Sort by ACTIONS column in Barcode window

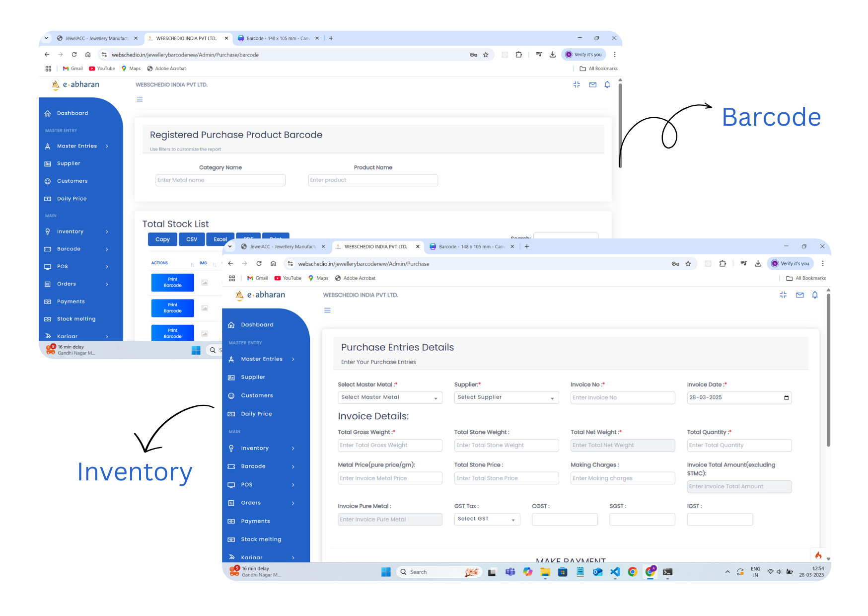coord(172,263)
